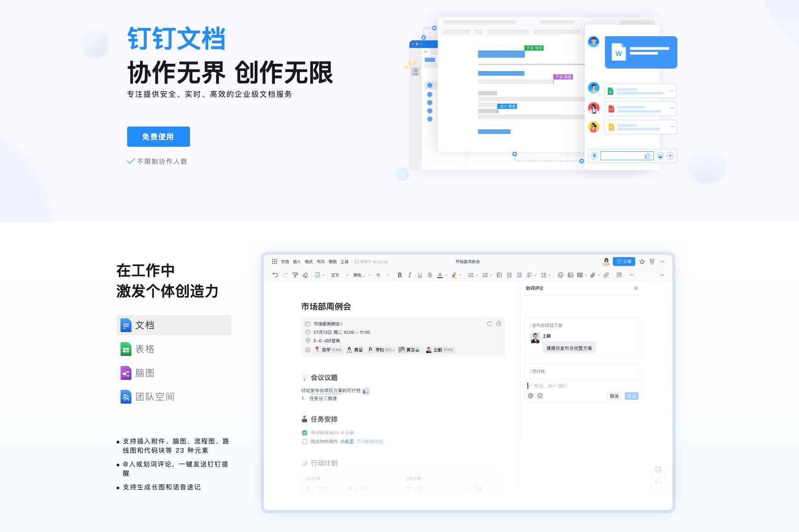This screenshot has width=799, height=532.
Task: Select the 脑图 tab in the feature list
Action: coord(174,373)
